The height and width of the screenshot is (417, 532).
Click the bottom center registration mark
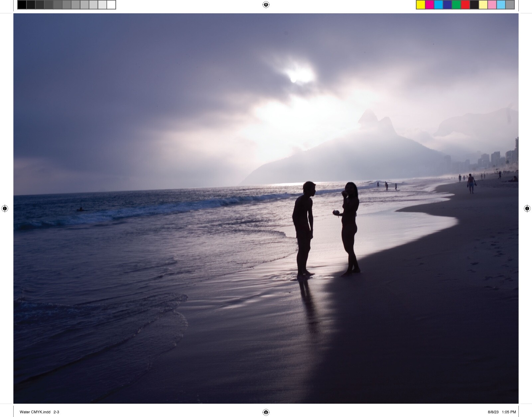(266, 412)
